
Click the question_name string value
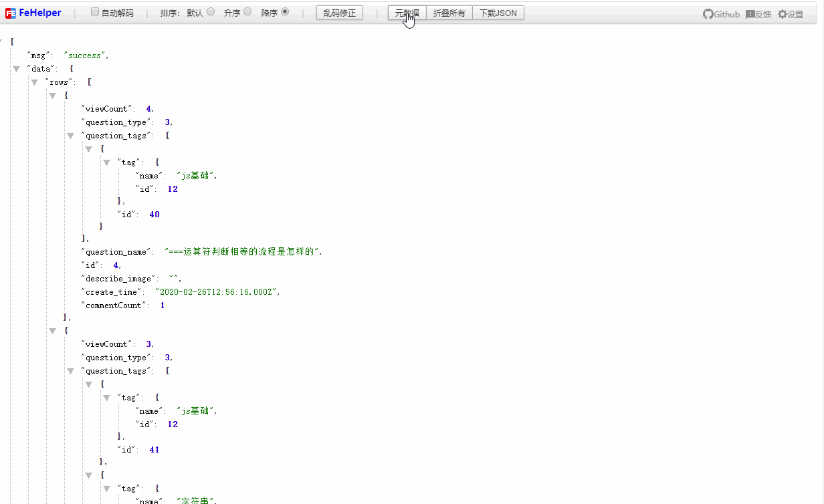pos(244,252)
